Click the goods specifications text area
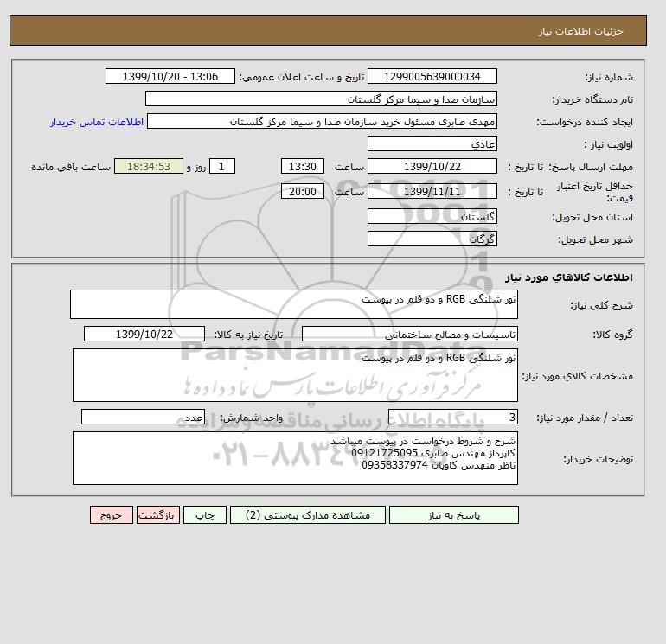This screenshot has width=666, height=644. point(295,375)
